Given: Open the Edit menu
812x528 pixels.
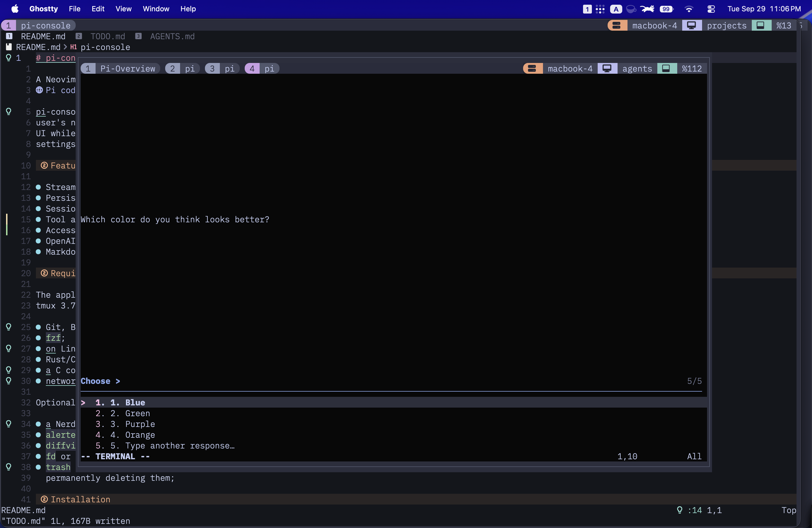Looking at the screenshot, I should click(x=98, y=9).
